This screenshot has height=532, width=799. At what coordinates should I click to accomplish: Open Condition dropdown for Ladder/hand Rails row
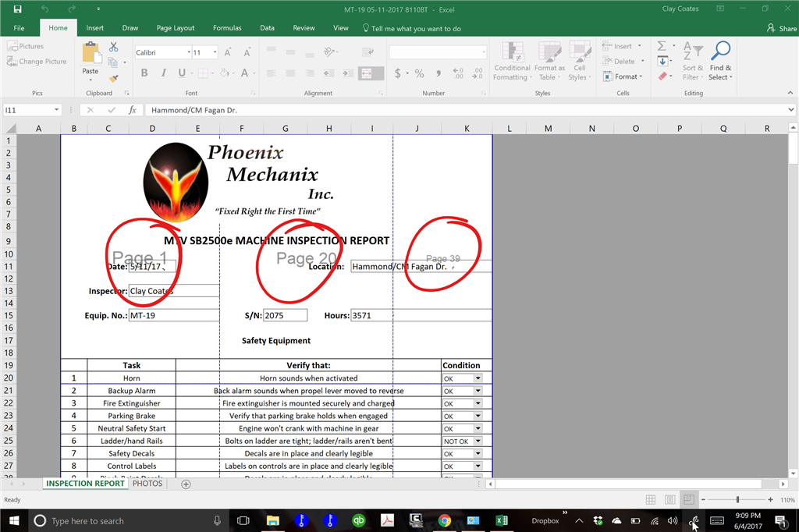[x=478, y=442]
